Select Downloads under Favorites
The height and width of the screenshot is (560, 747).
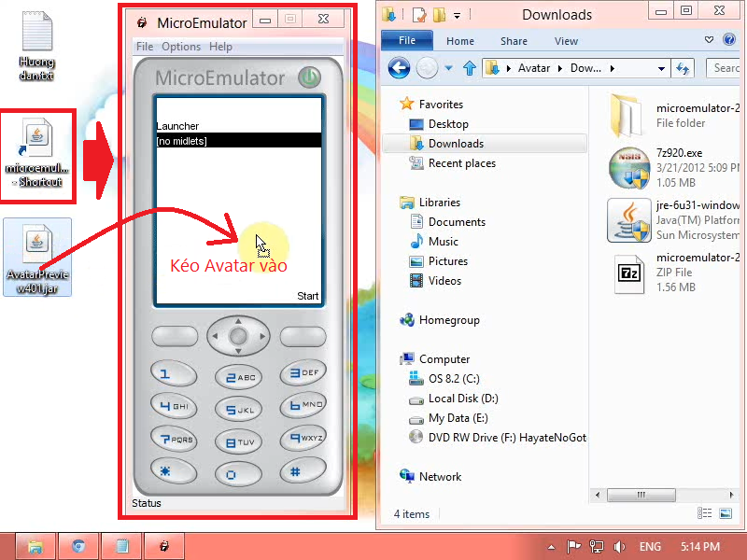pos(456,144)
